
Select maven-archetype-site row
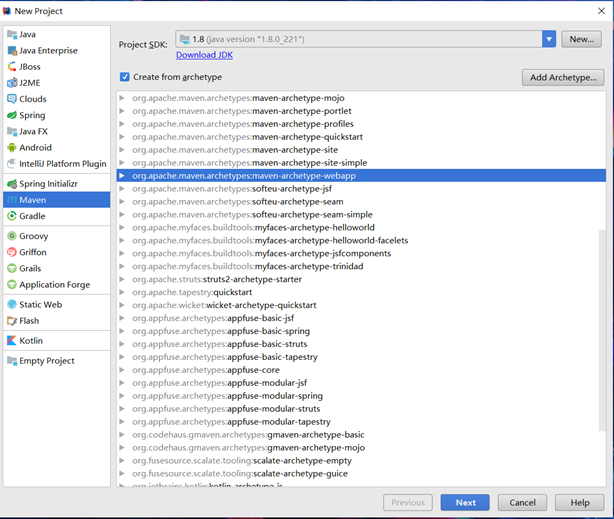[x=361, y=150]
